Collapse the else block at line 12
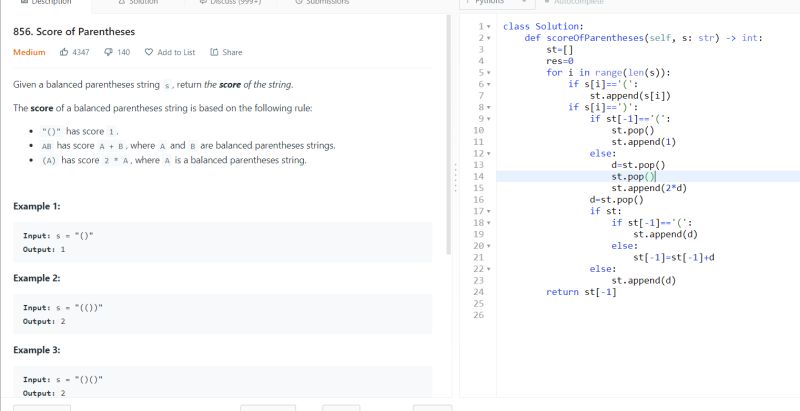This screenshot has height=411, width=800. pos(489,153)
